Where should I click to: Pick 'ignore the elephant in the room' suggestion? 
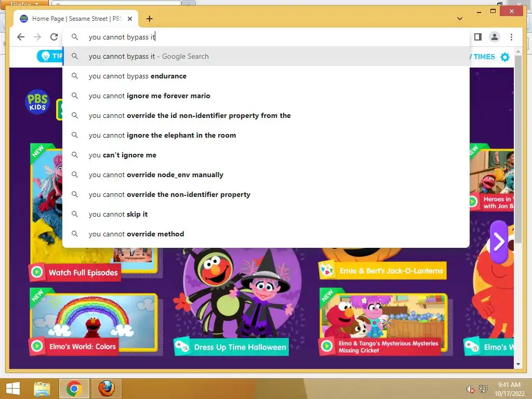[x=267, y=135]
